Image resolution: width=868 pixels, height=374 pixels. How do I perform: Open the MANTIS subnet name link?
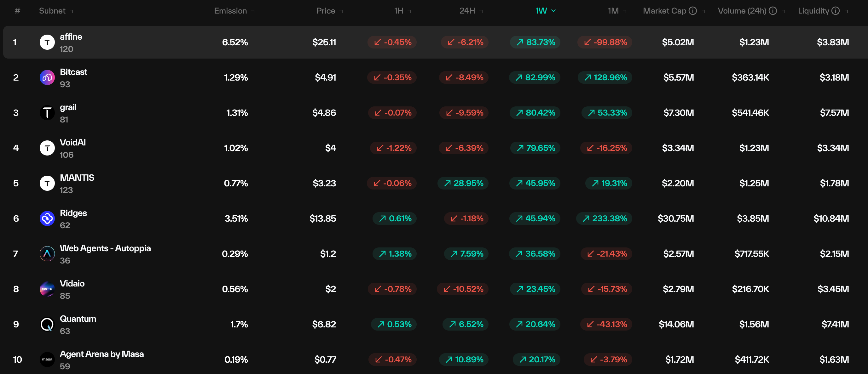click(77, 178)
